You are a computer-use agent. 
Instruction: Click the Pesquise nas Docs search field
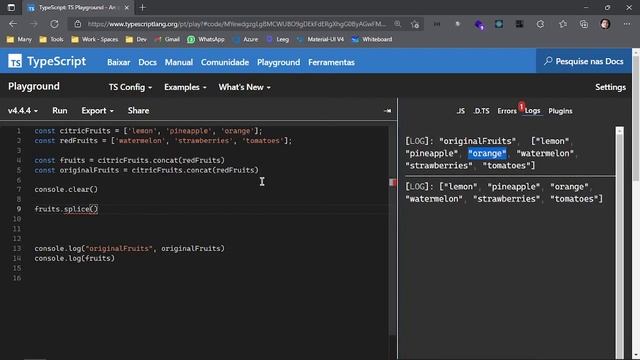584,61
